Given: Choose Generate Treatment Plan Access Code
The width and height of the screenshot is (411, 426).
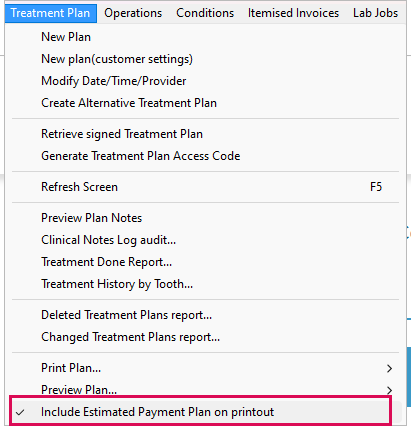Looking at the screenshot, I should point(205,156).
